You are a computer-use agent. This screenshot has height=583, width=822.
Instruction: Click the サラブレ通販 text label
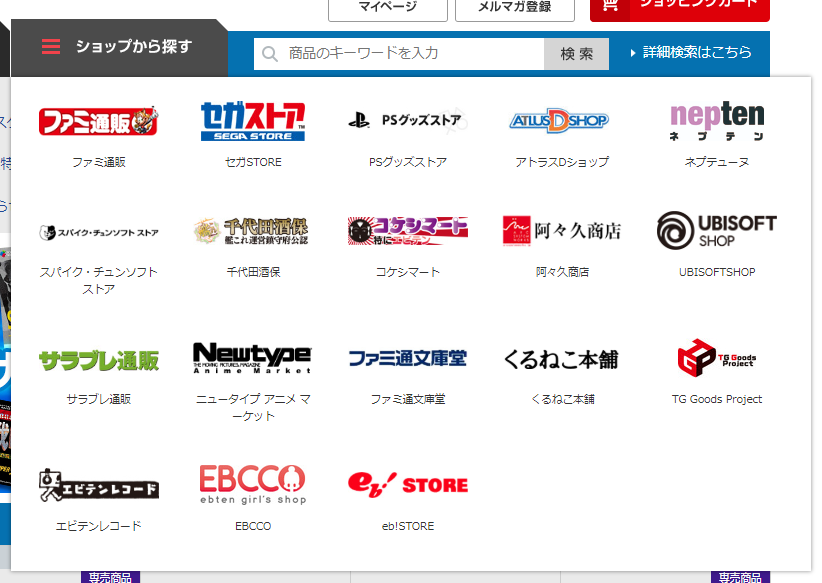99,399
